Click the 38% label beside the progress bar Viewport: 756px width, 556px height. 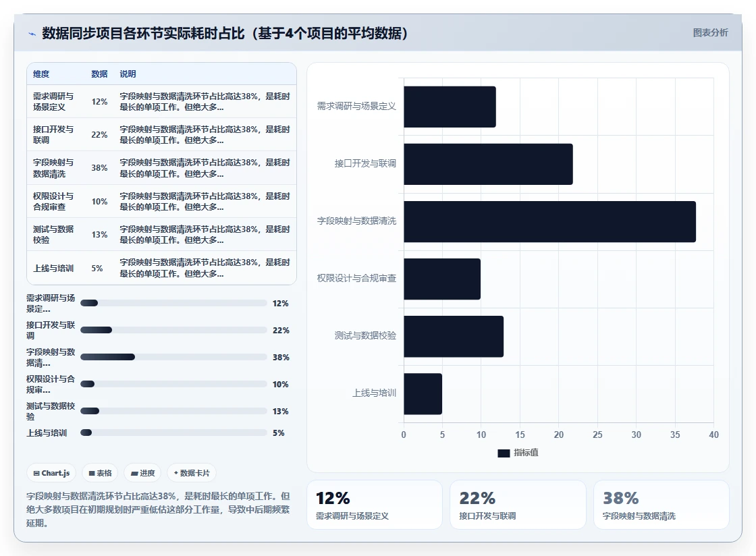click(x=281, y=357)
